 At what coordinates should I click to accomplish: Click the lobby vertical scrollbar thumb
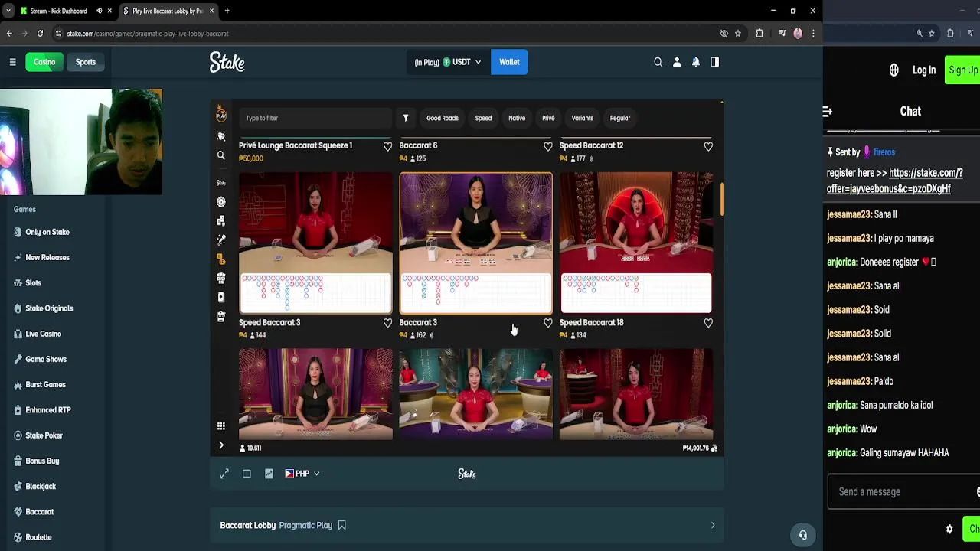(720, 197)
